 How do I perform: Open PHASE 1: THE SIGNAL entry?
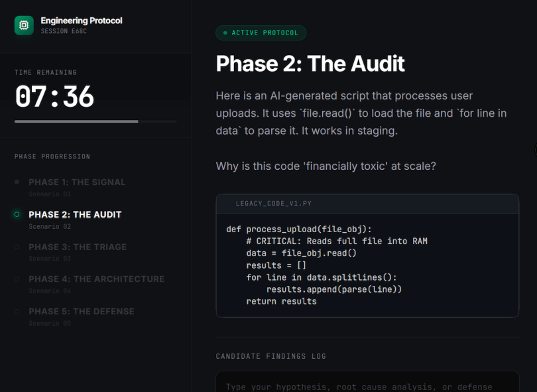(76, 182)
